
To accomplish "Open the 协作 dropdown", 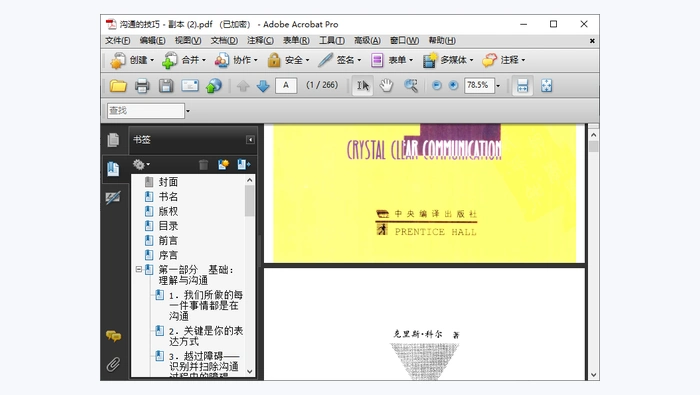I will pos(236,60).
